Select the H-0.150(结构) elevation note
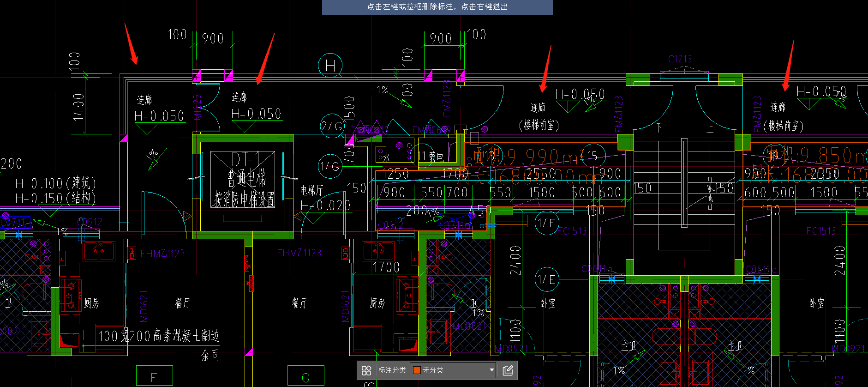 pyautogui.click(x=55, y=198)
